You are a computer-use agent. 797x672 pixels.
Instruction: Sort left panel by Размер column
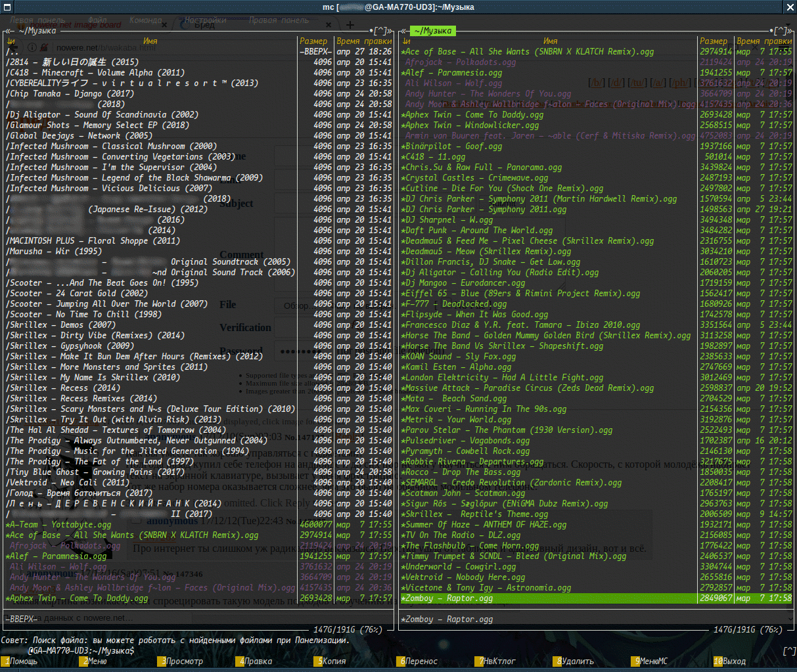click(313, 41)
